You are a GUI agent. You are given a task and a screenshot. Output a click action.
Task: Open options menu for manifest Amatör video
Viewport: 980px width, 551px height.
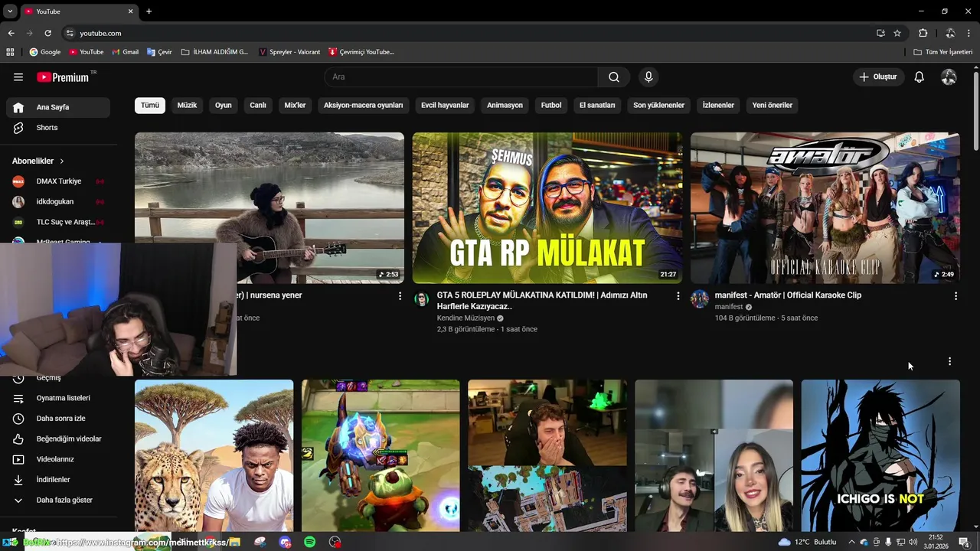[955, 295]
